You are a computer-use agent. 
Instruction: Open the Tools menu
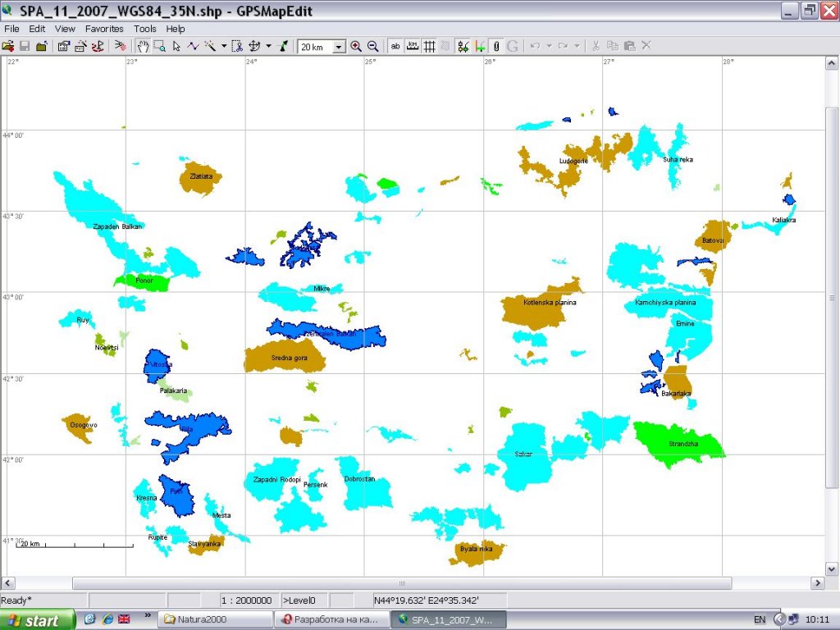pos(145,29)
